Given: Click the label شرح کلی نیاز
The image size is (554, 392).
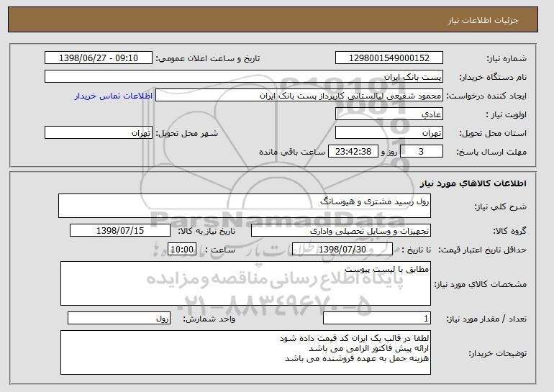Looking at the screenshot, I should coord(500,206).
